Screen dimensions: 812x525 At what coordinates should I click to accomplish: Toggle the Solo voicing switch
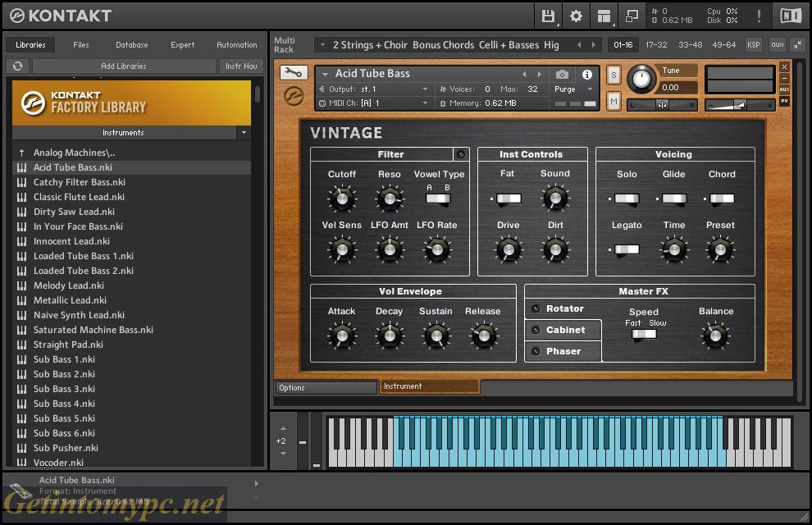click(627, 199)
